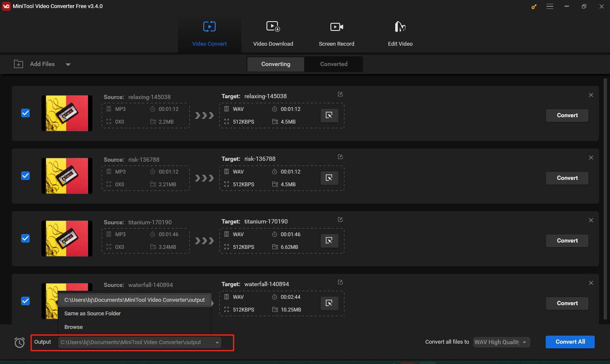Open the relaxing-145038 thumbnail preview
This screenshot has width=610, height=364.
coord(67,113)
